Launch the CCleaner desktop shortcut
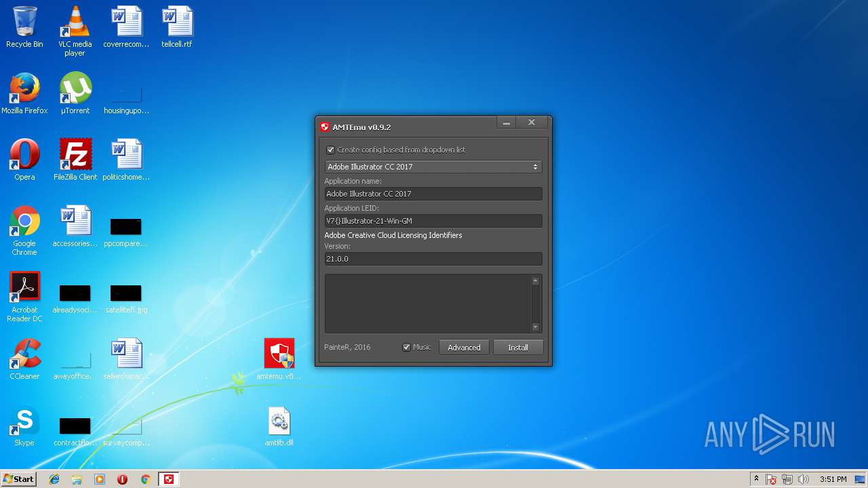This screenshot has width=868, height=488. (x=24, y=359)
